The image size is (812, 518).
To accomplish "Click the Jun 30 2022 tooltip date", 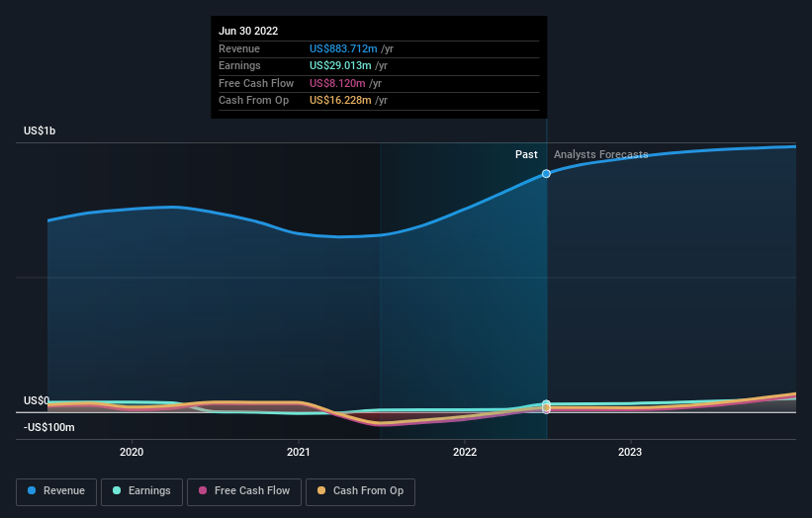I will tap(248, 31).
